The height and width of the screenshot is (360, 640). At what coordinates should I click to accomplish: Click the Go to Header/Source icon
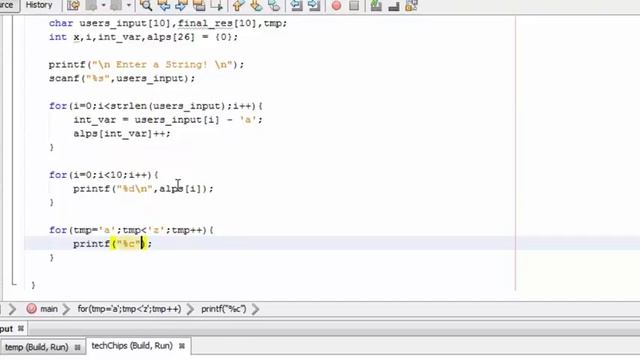tap(411, 6)
